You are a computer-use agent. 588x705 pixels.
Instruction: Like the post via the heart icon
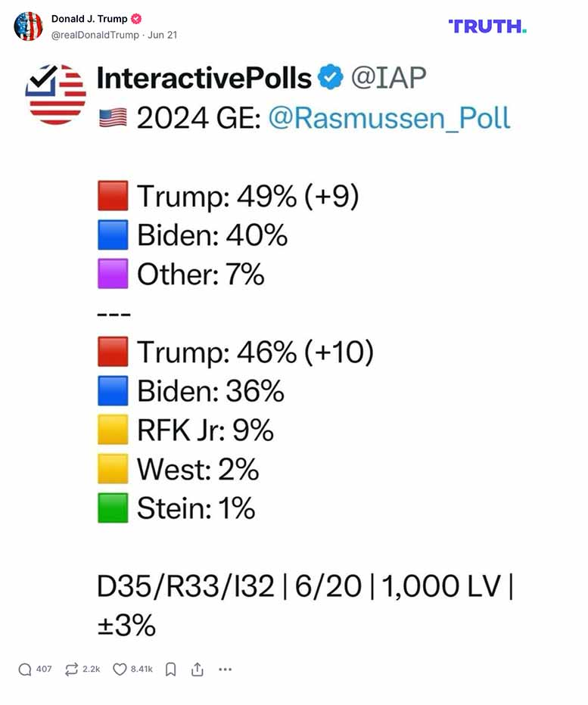[x=120, y=669]
